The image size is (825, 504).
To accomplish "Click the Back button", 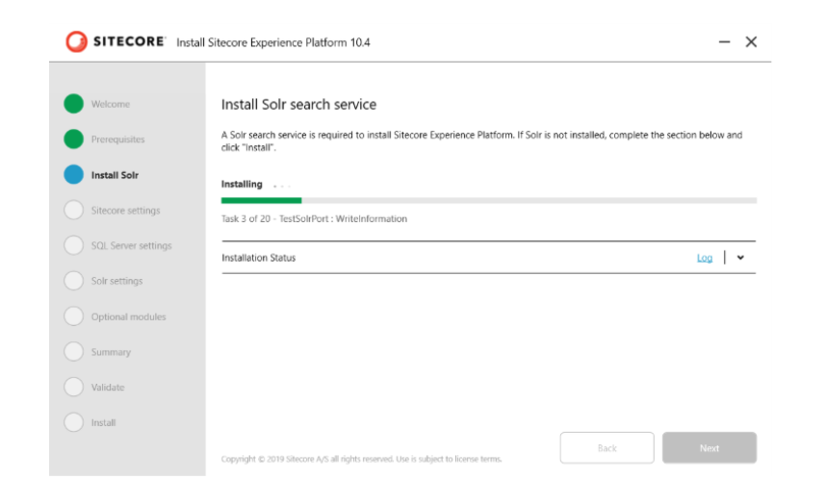I will point(607,448).
